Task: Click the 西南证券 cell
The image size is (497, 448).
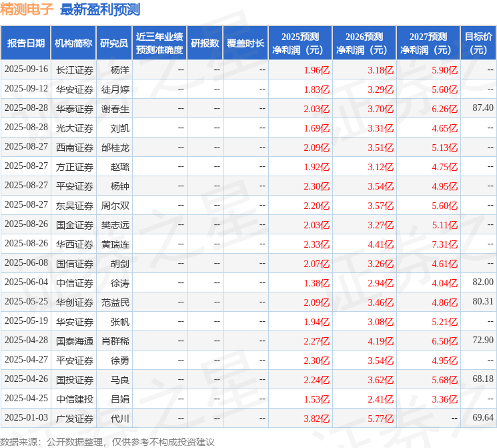Action: click(x=75, y=148)
